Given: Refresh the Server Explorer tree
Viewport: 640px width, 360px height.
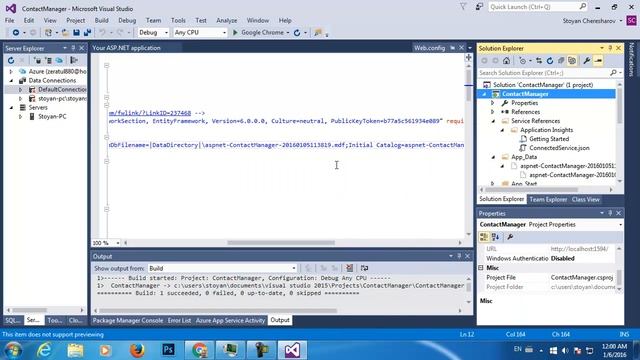Looking at the screenshot, I should (11, 60).
